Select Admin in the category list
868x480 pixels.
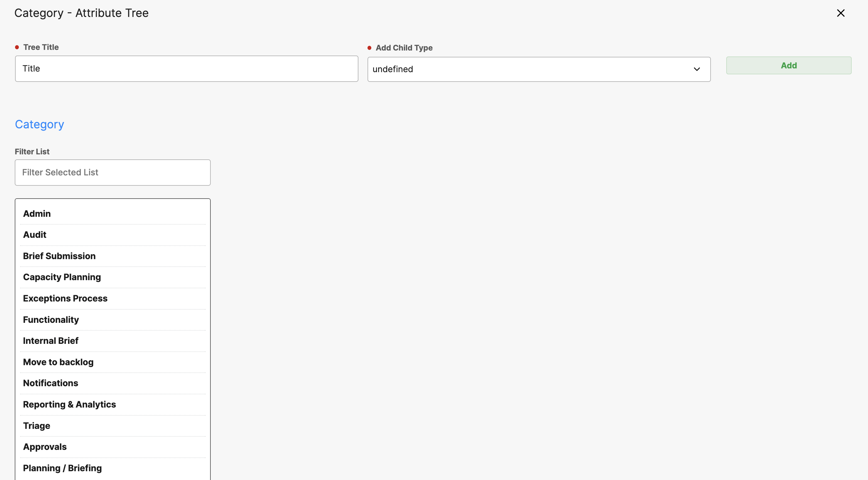(37, 214)
